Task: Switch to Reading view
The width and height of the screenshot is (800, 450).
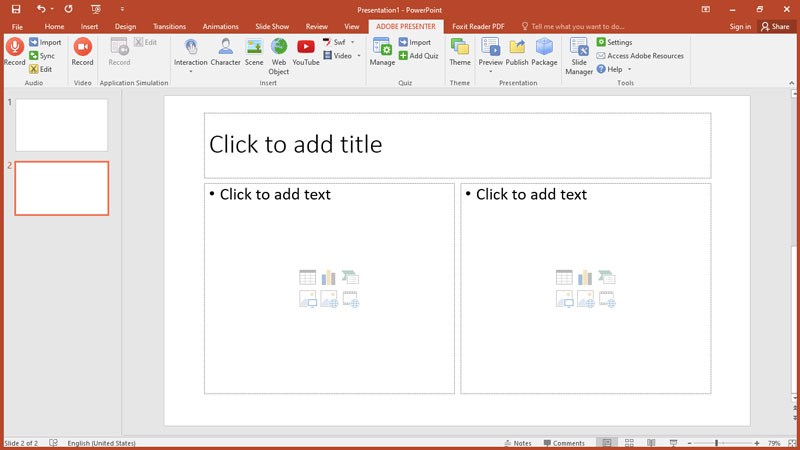Action: [x=651, y=443]
